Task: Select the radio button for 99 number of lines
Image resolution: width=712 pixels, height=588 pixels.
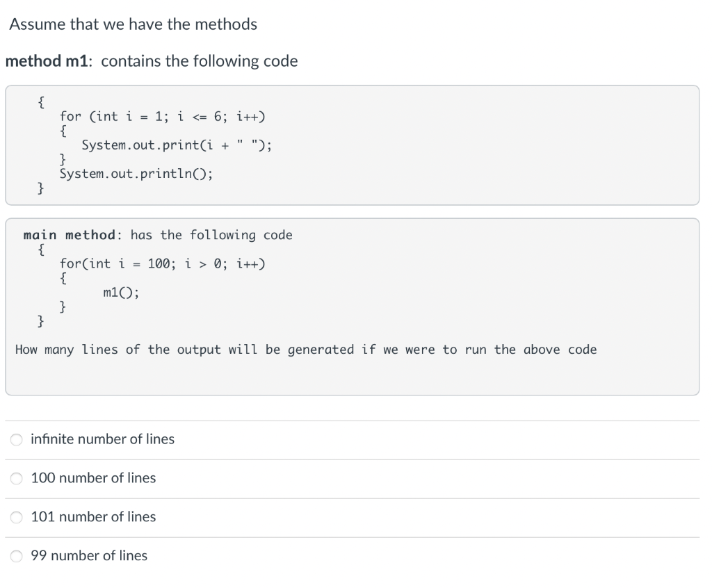Action: point(15,556)
